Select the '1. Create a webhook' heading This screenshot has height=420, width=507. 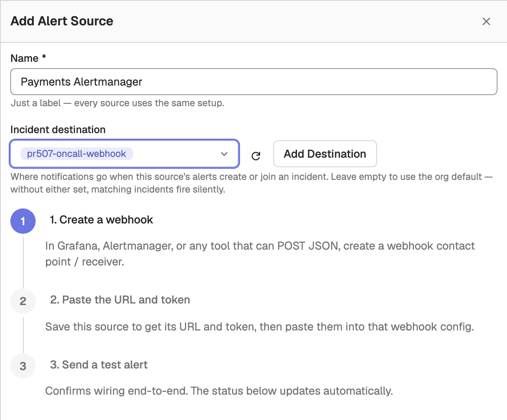click(101, 220)
